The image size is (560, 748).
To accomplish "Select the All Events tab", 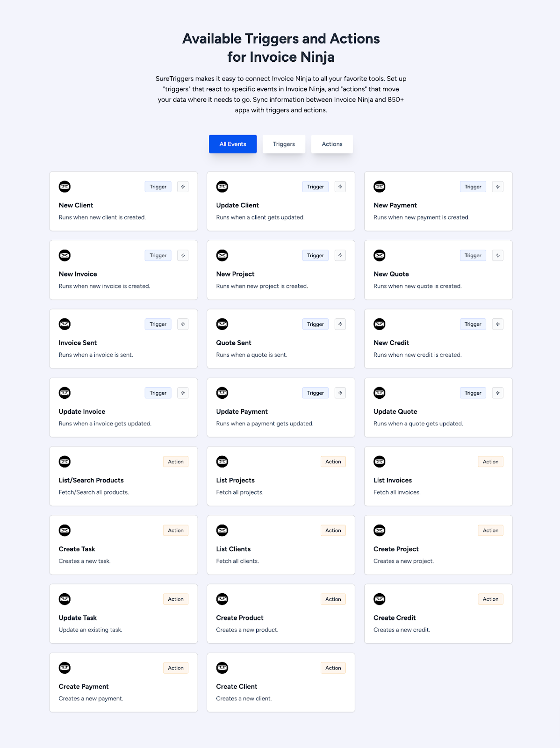I will pos(233,144).
